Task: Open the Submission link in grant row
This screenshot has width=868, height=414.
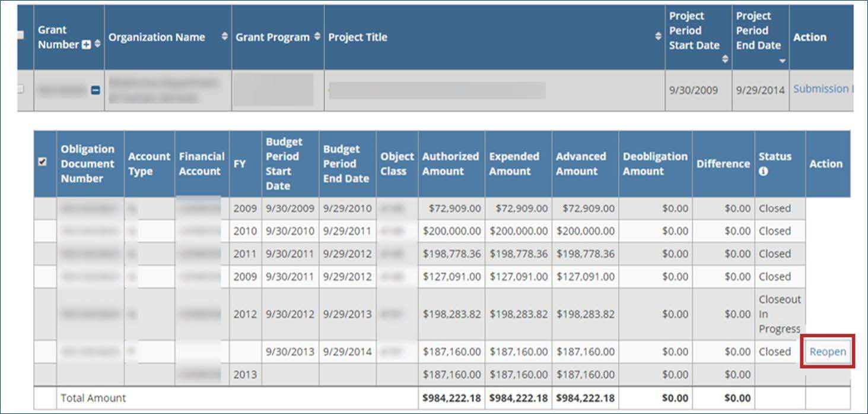Action: 822,89
